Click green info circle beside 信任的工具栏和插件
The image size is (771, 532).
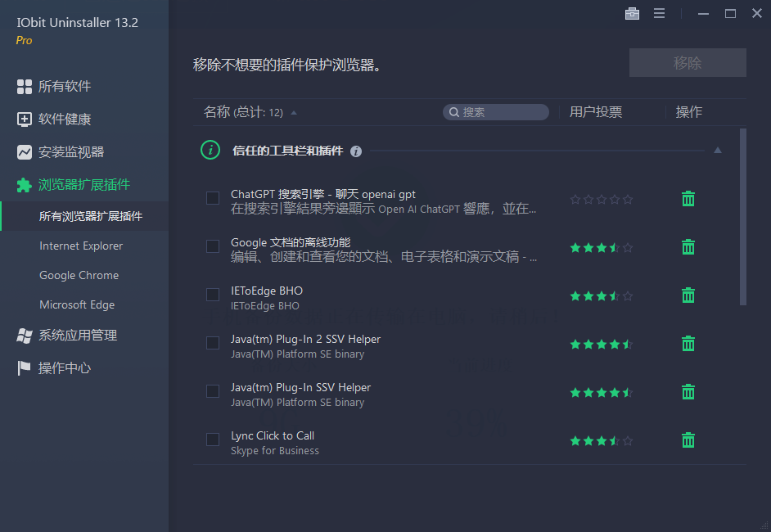pyautogui.click(x=210, y=150)
